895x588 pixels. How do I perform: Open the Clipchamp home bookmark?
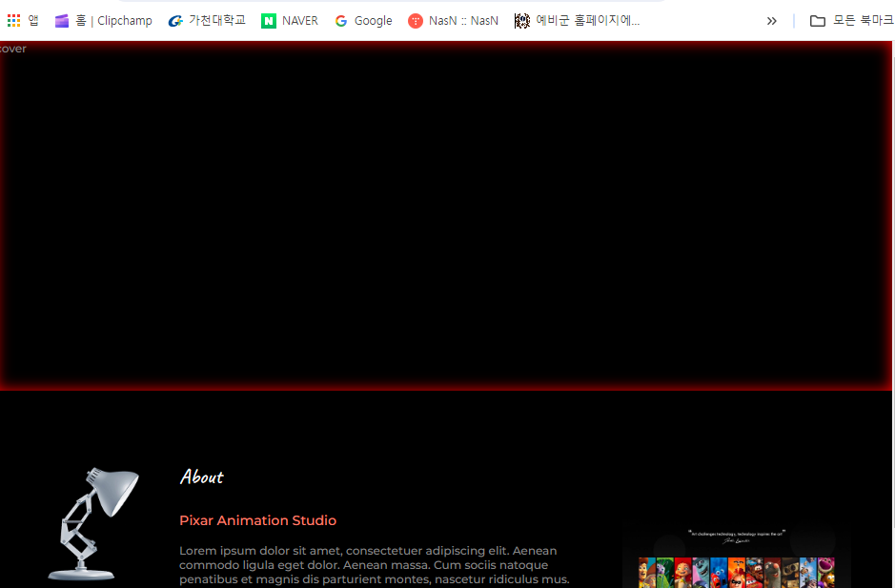[x=103, y=21]
